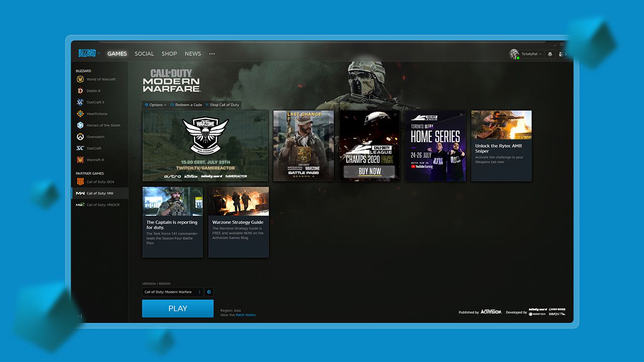Open the more options ellipsis menu
644x362 pixels.
point(212,54)
